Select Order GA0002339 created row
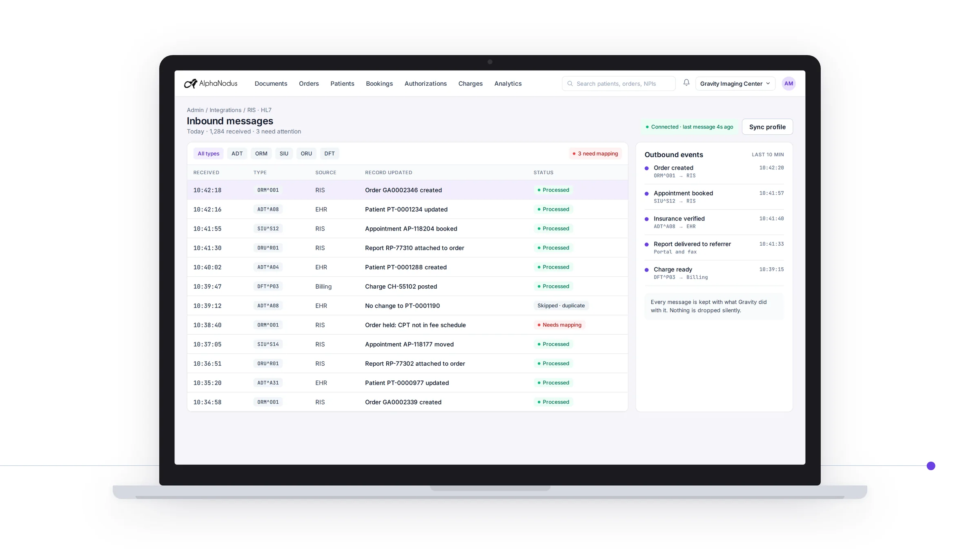This screenshot has height=551, width=980. [x=407, y=402]
